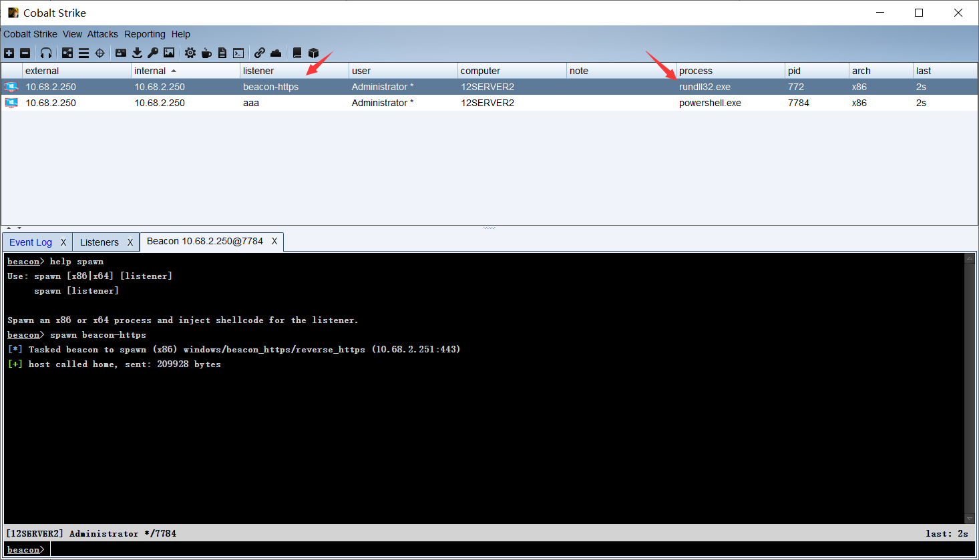979x560 pixels.
Task: Switch to Target Table crosshair icon
Action: (x=100, y=53)
